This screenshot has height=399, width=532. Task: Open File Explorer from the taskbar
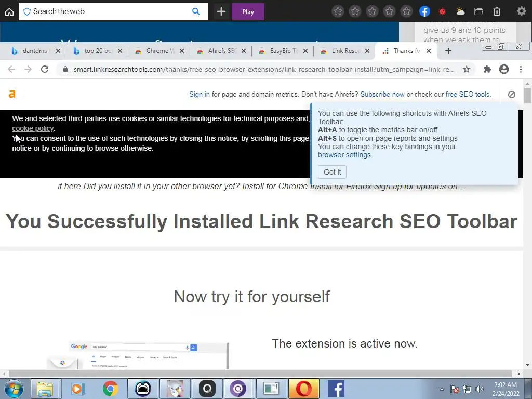[45, 389]
